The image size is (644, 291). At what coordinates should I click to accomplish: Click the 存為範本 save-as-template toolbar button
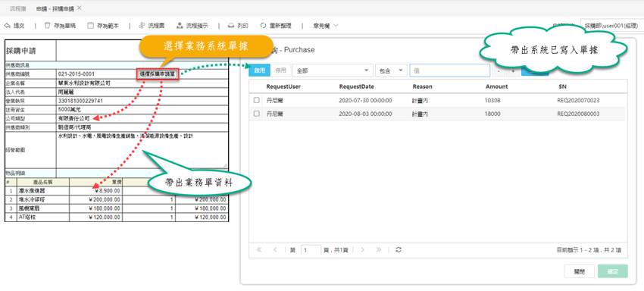point(103,26)
